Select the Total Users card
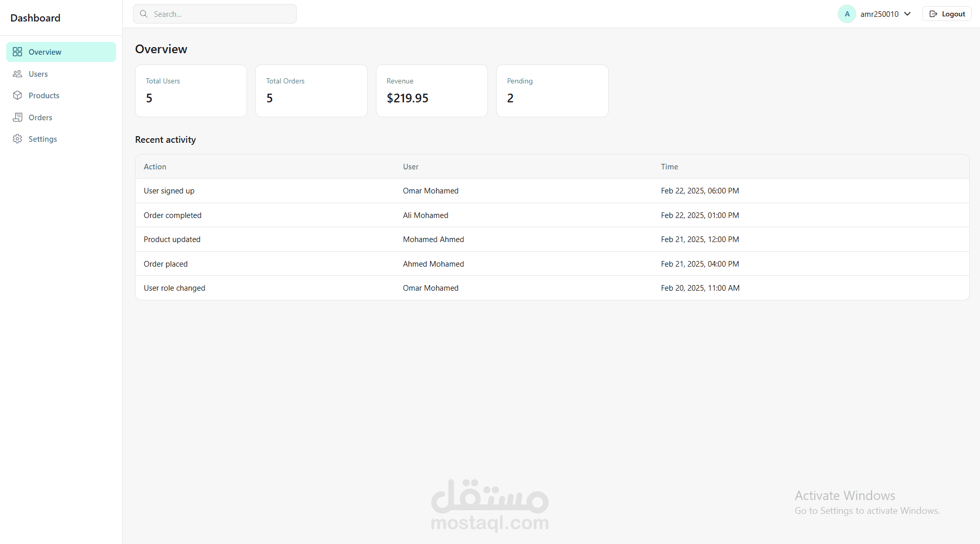 tap(191, 91)
